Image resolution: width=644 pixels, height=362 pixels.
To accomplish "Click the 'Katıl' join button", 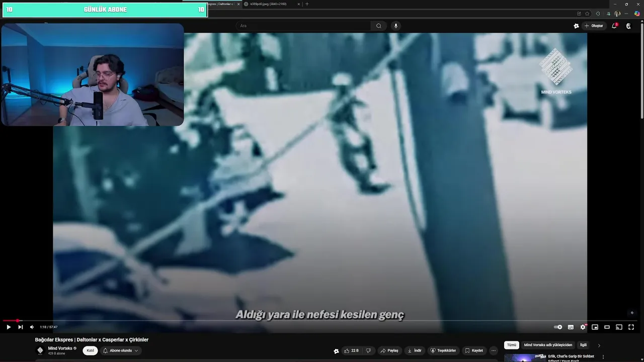I will point(90,350).
